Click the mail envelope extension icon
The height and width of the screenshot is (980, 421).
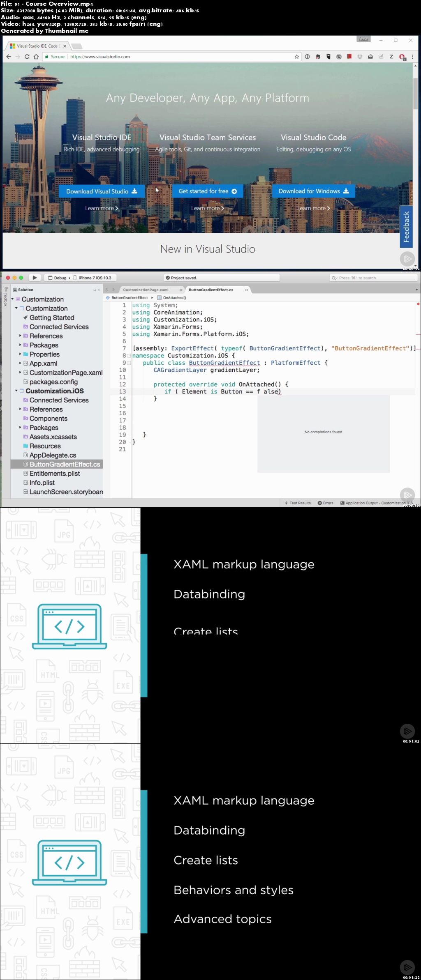point(370,57)
